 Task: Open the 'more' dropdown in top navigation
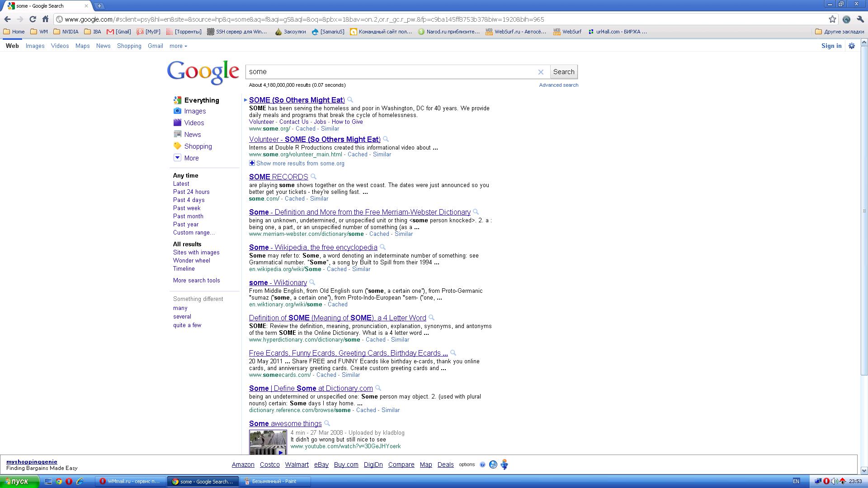178,46
